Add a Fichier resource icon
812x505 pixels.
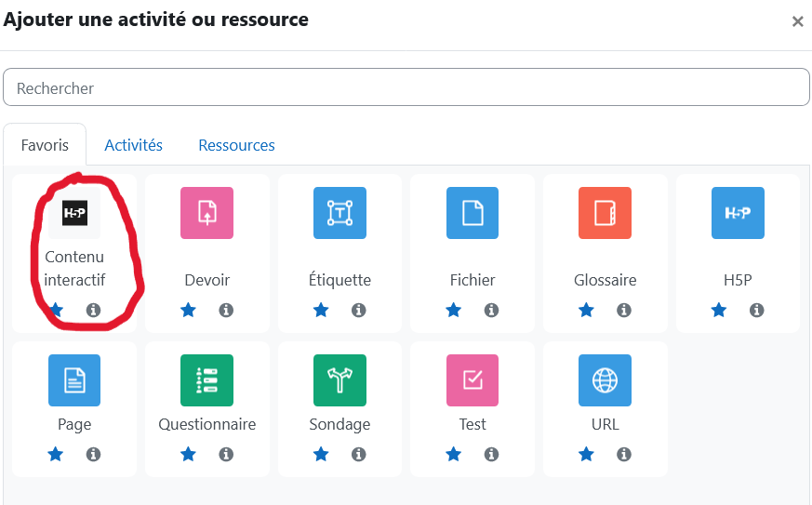[x=473, y=213]
